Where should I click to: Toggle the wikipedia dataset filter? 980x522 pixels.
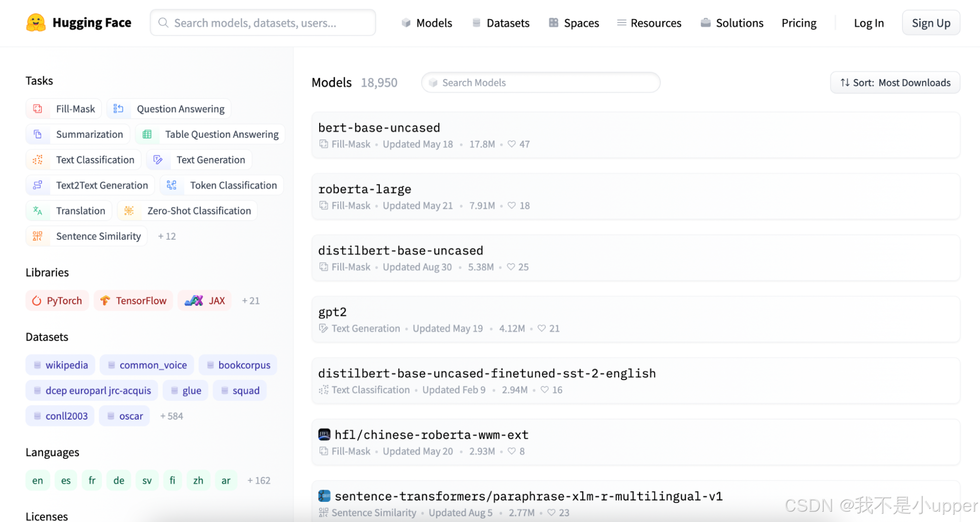60,365
